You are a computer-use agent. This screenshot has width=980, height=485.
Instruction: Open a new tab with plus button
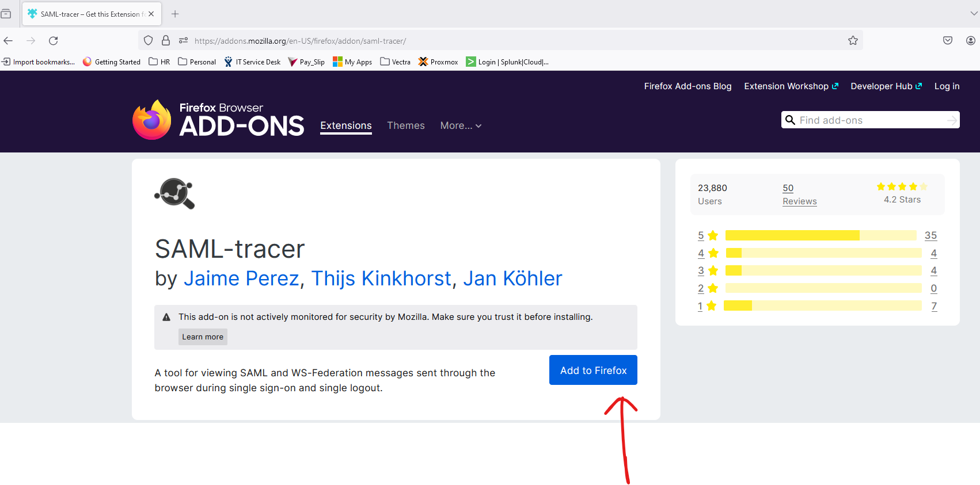tap(175, 14)
